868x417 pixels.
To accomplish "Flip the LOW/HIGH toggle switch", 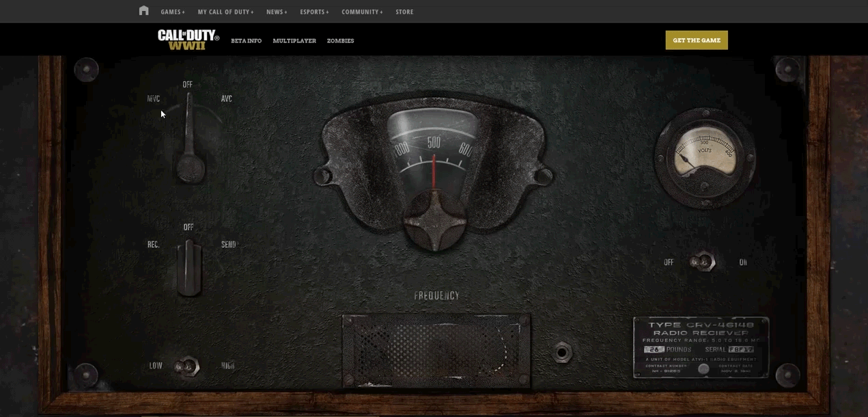I will coord(186,366).
